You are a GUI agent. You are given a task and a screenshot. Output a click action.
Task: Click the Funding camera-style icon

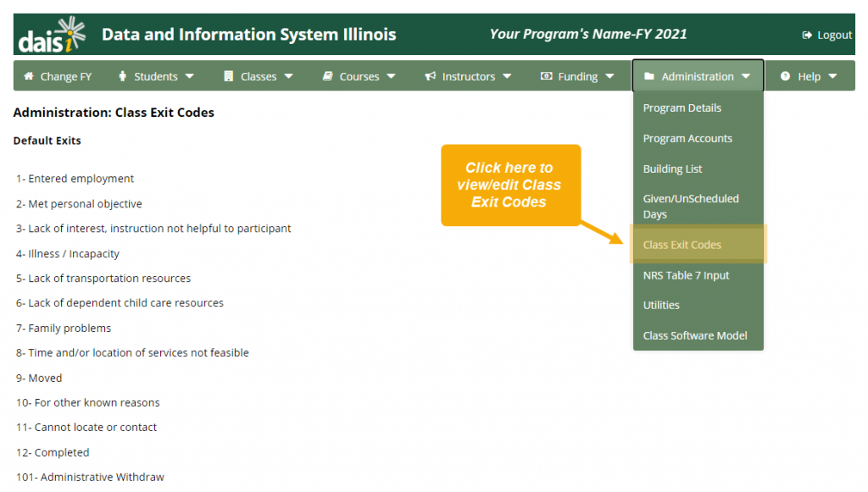(548, 75)
